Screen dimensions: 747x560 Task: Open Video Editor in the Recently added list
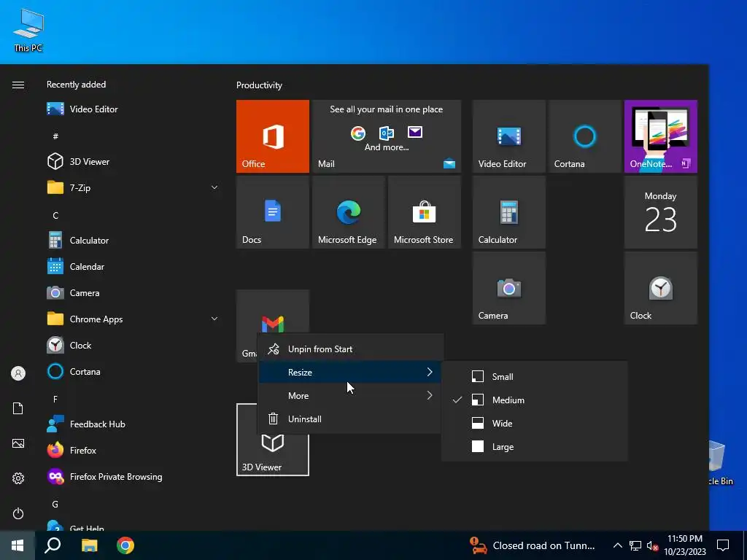coord(133,109)
